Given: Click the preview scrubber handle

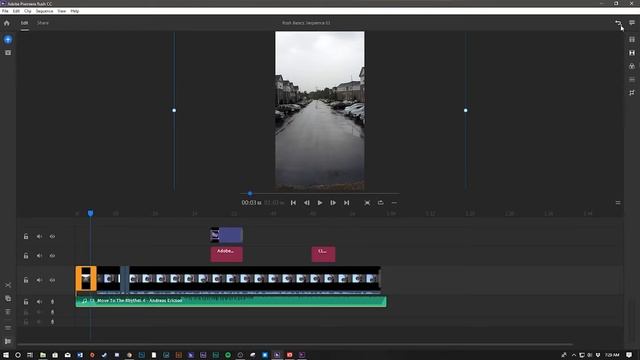Looking at the screenshot, I should point(250,193).
